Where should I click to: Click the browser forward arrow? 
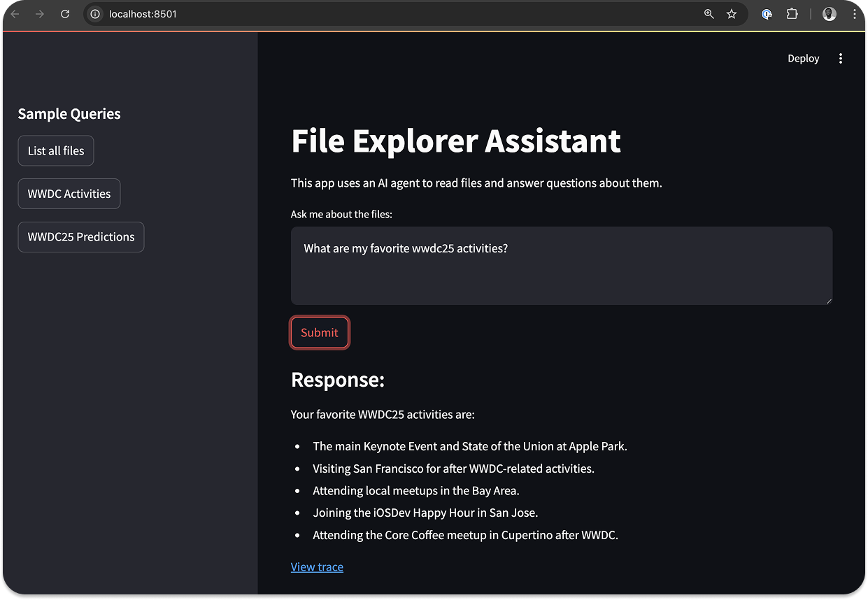[40, 14]
